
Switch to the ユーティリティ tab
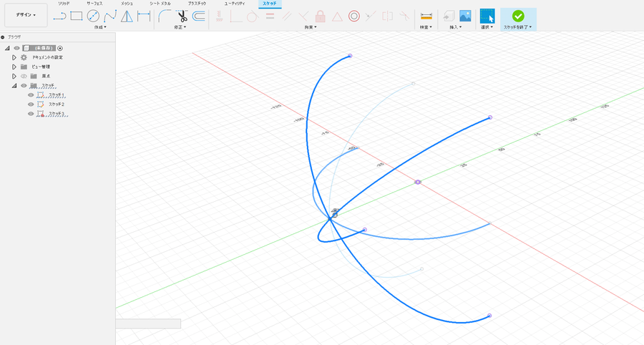click(x=235, y=4)
